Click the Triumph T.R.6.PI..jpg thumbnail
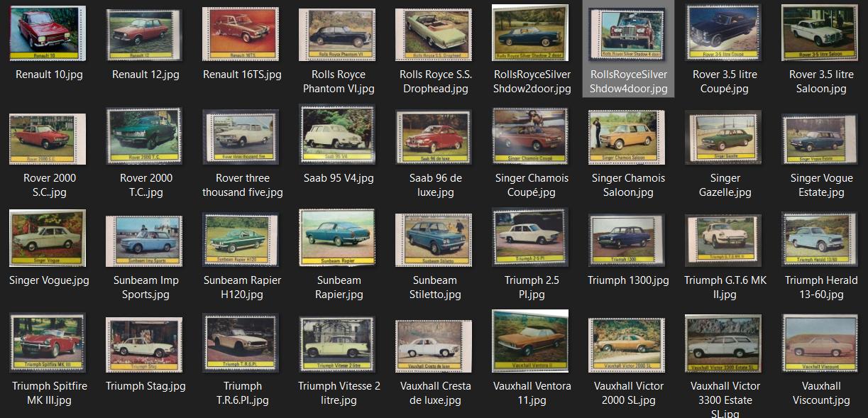This screenshot has width=868, height=418. pyautogui.click(x=241, y=343)
